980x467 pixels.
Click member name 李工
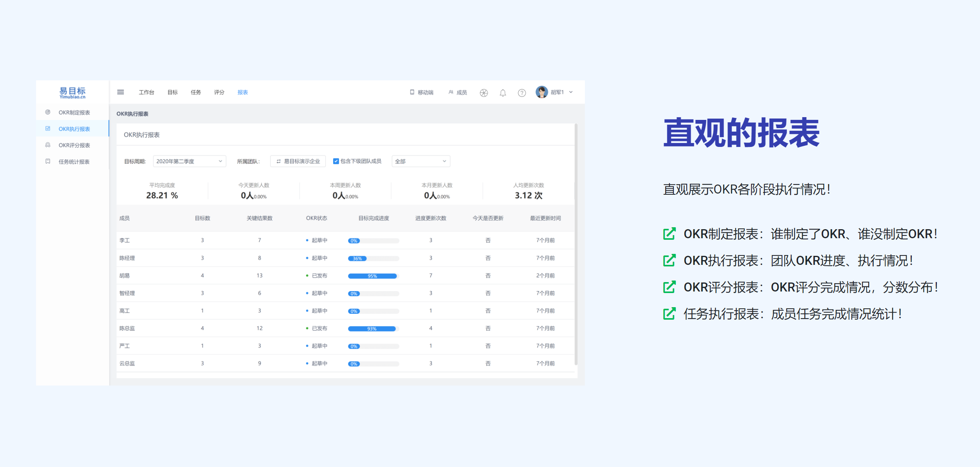[x=125, y=241]
